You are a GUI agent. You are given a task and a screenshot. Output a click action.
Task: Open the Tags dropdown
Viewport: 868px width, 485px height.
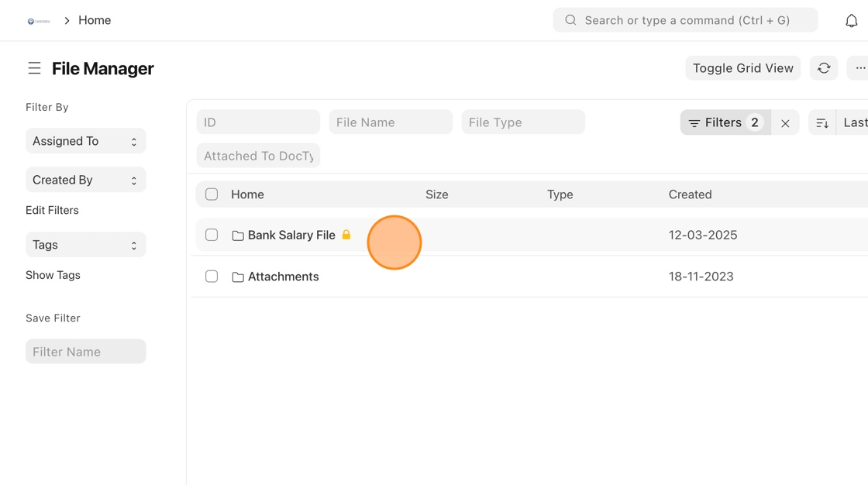tap(85, 245)
